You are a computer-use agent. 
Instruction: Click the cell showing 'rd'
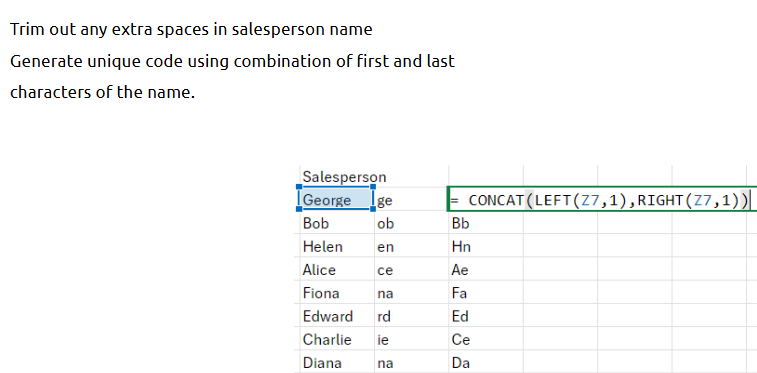pos(411,316)
